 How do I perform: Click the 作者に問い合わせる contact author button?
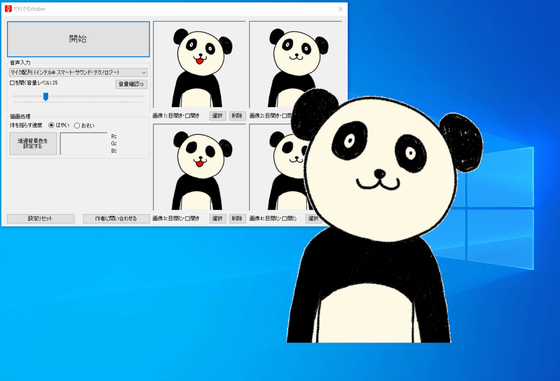[x=116, y=219]
